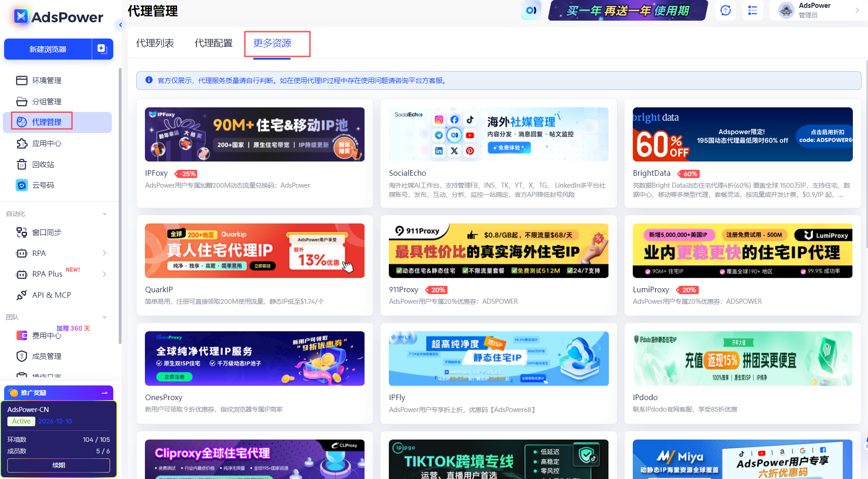Click the 新建浏览器 button
This screenshot has height=479, width=868.
pyautogui.click(x=48, y=49)
